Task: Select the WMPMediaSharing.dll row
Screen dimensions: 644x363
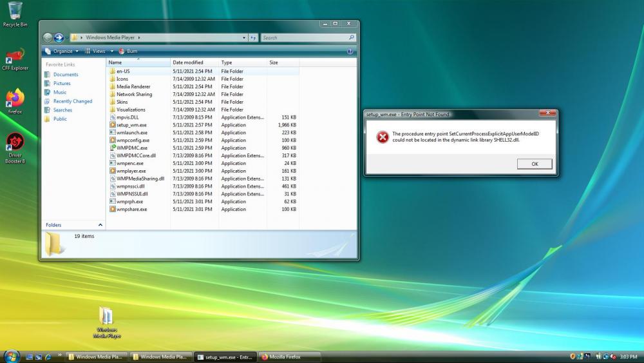Action: pos(204,179)
